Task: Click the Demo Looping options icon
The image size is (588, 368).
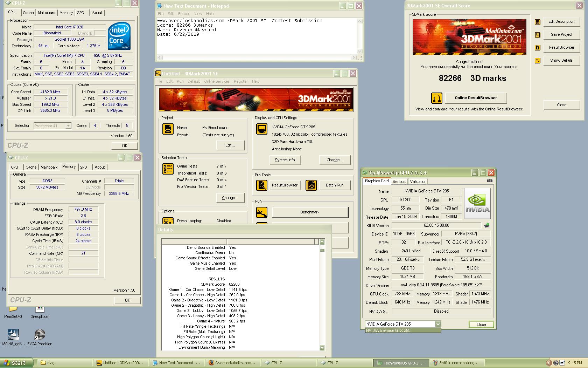Action: [x=168, y=221]
